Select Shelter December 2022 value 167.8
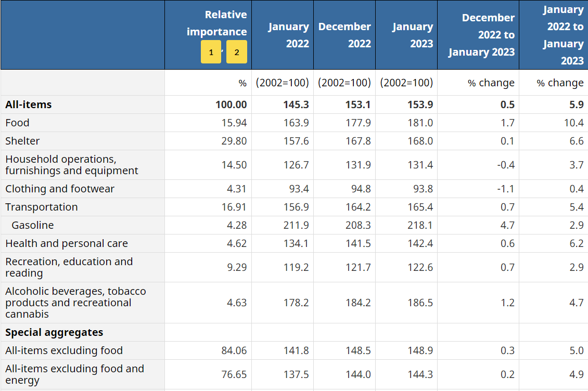The height and width of the screenshot is (391, 588). click(358, 141)
